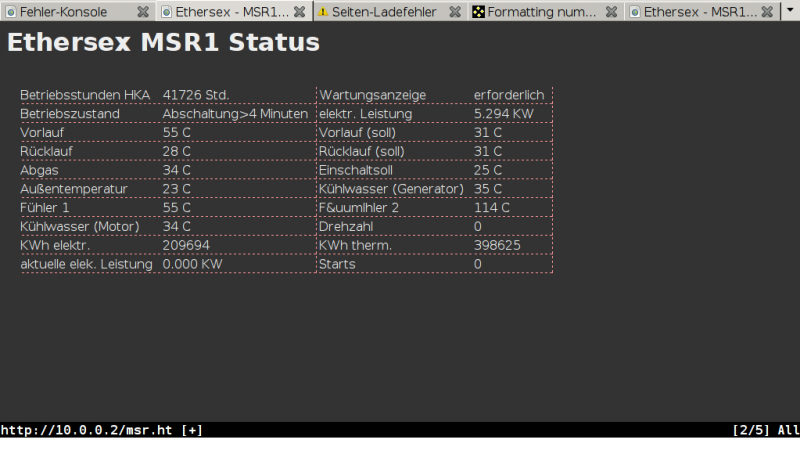Click the Fehler-Konsole tab favicon

coord(11,12)
